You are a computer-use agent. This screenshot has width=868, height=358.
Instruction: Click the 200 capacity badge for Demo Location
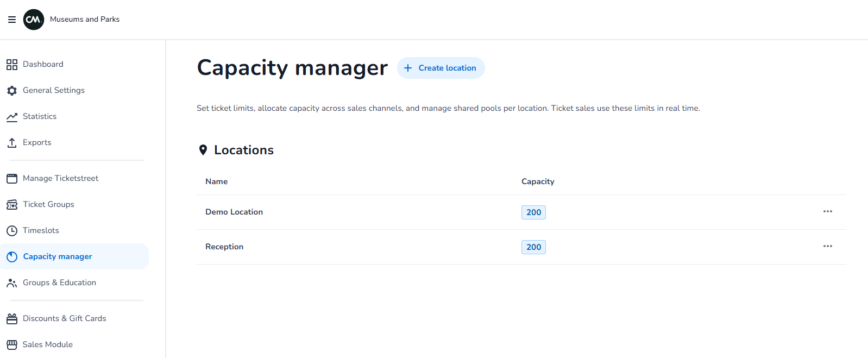pyautogui.click(x=533, y=212)
